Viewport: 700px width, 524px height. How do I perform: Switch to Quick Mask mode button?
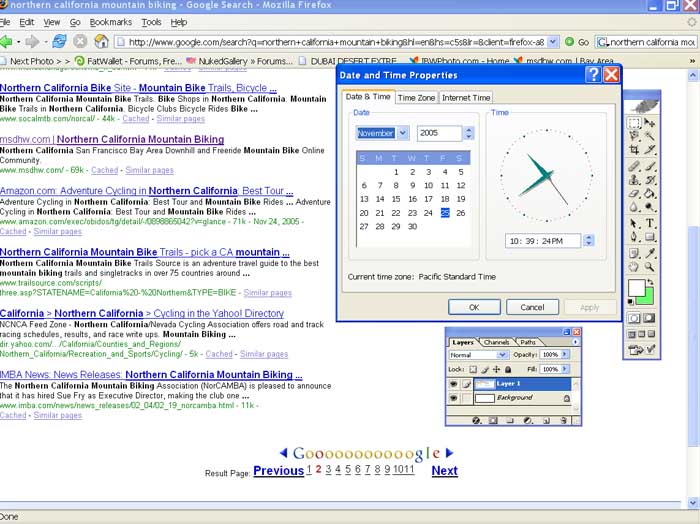point(650,318)
